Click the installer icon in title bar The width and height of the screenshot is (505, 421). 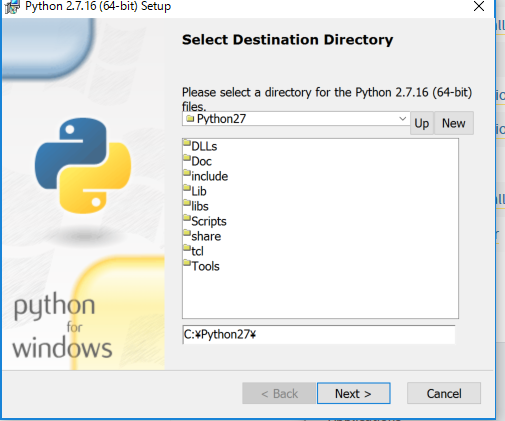tap(12, 7)
